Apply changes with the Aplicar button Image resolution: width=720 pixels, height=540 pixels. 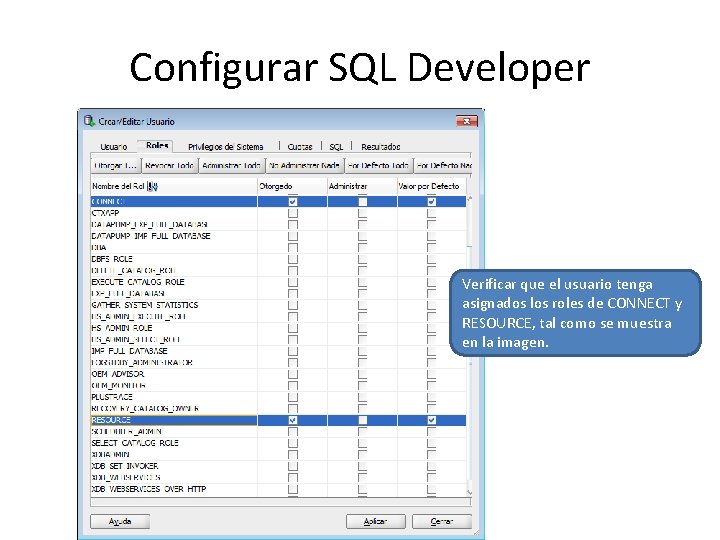click(x=375, y=522)
